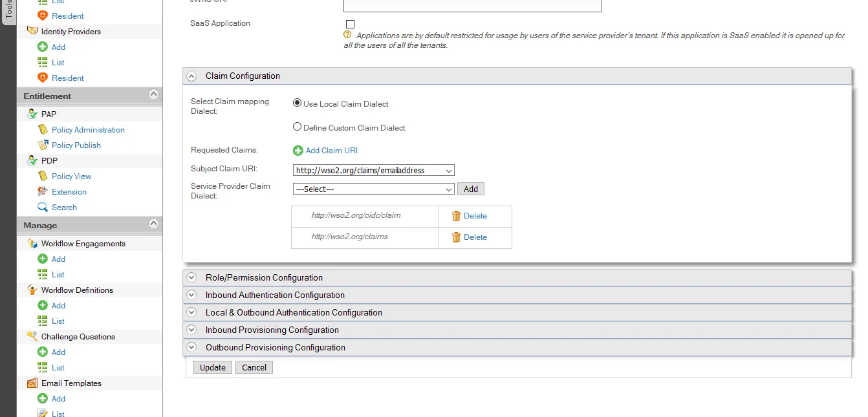Click green plus icon under Identity Providers
868x417 pixels.
click(x=43, y=47)
